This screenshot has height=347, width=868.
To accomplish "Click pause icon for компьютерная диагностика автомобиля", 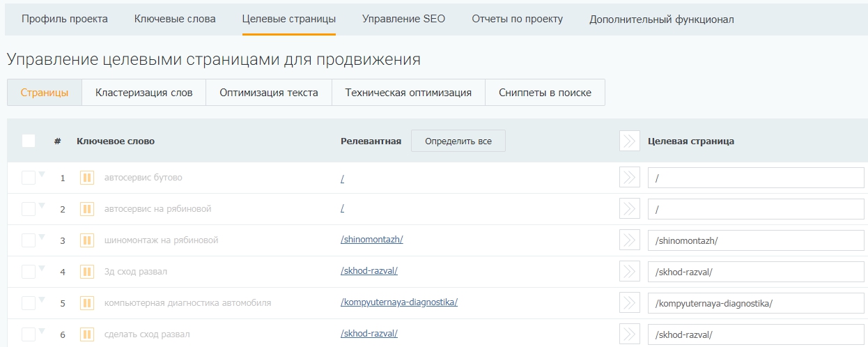I will click(x=87, y=303).
